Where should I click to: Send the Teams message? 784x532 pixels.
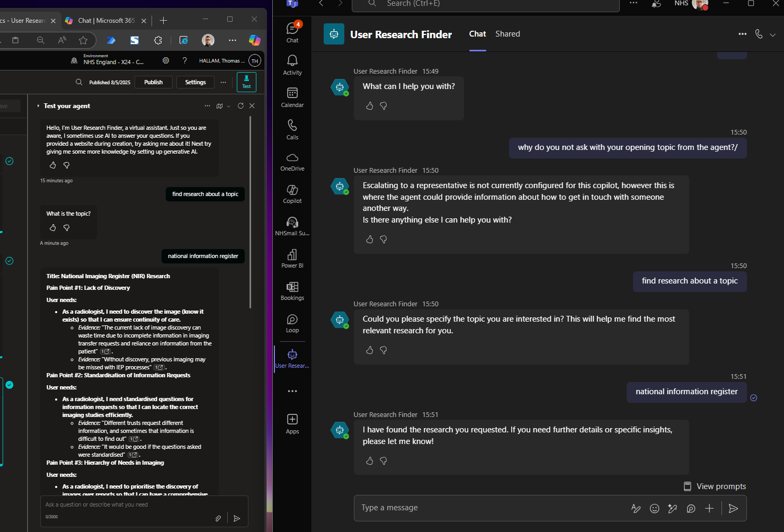(734, 509)
